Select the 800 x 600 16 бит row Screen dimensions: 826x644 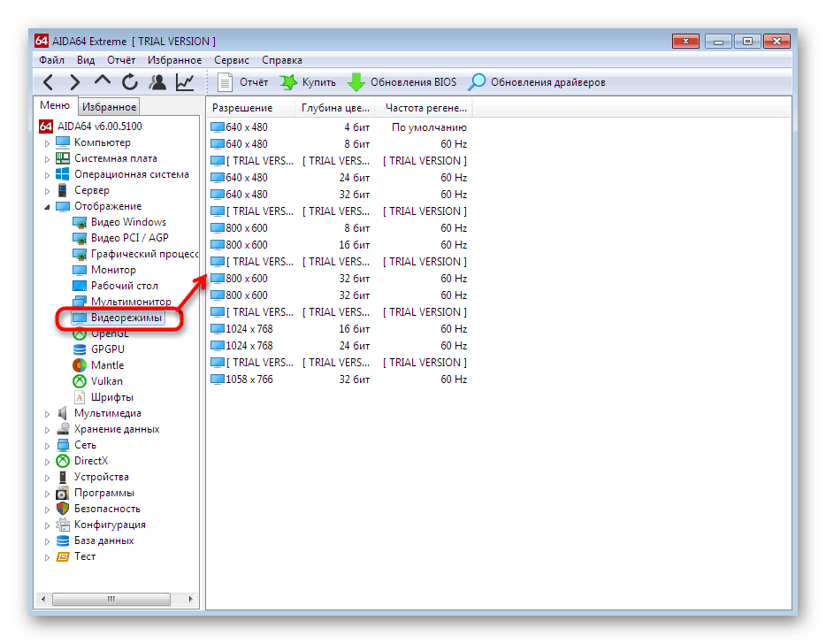pyautogui.click(x=339, y=245)
